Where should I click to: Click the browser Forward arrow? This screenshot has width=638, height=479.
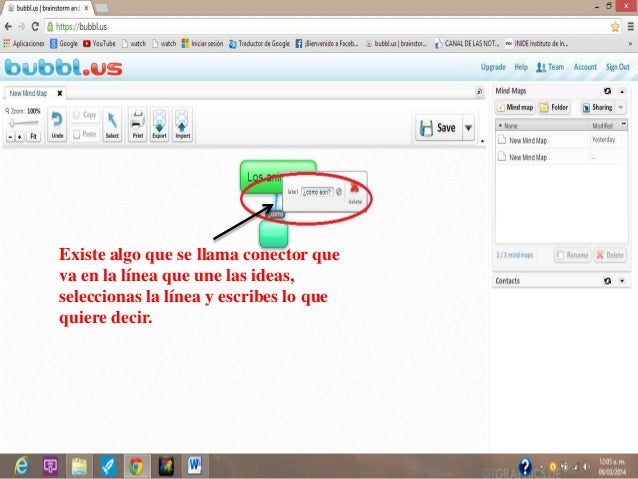pyautogui.click(x=22, y=27)
